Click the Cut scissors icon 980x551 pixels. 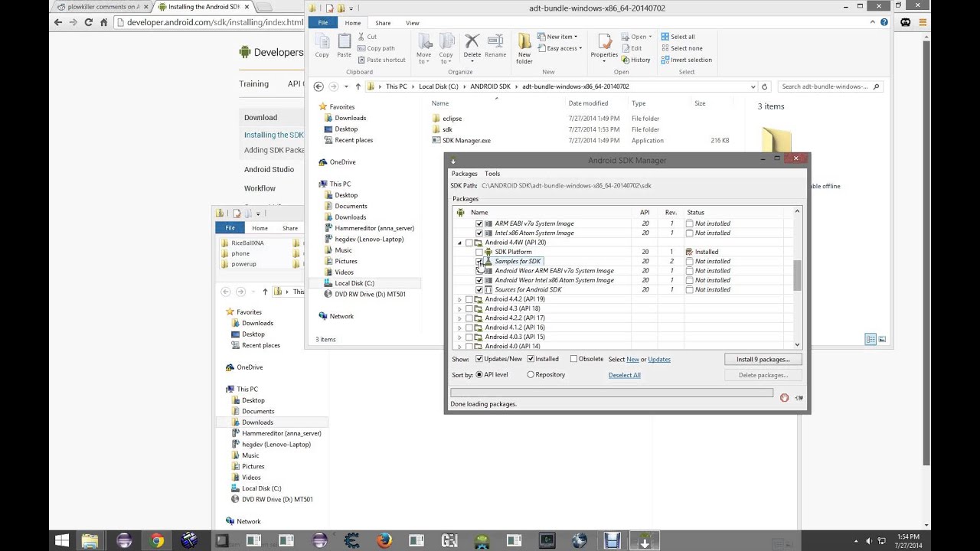(x=361, y=37)
